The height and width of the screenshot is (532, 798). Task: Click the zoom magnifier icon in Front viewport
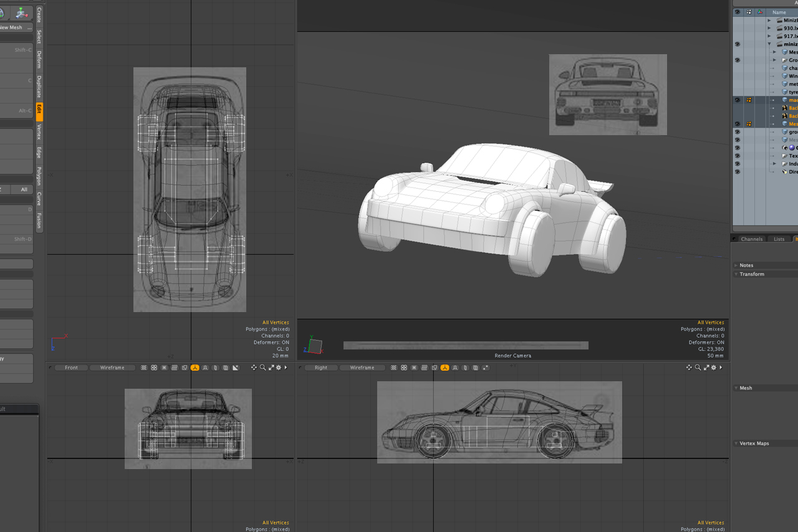[x=262, y=368]
